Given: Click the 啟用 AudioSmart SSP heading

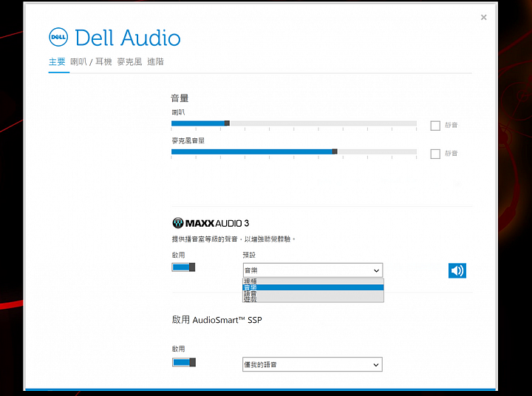Looking at the screenshot, I should coord(216,320).
